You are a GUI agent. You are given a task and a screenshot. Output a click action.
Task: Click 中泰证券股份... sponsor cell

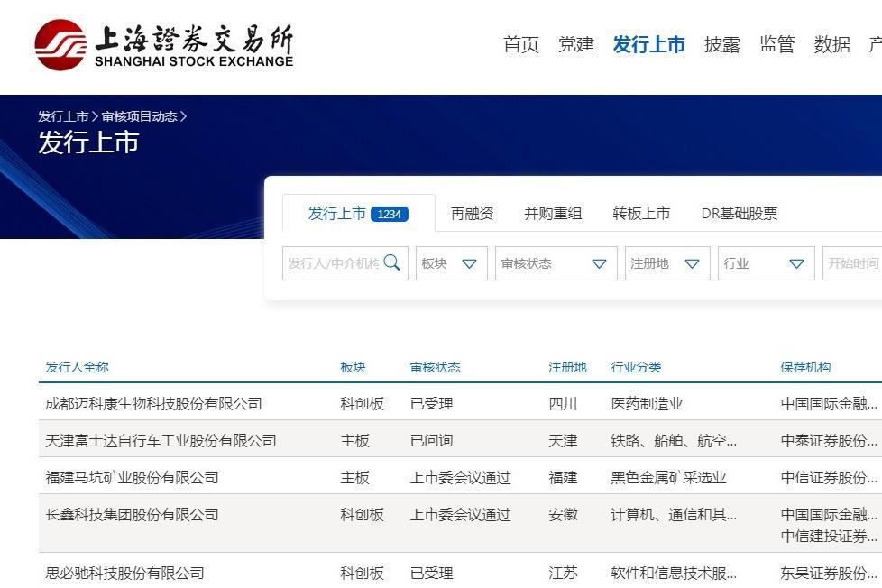coord(829,441)
